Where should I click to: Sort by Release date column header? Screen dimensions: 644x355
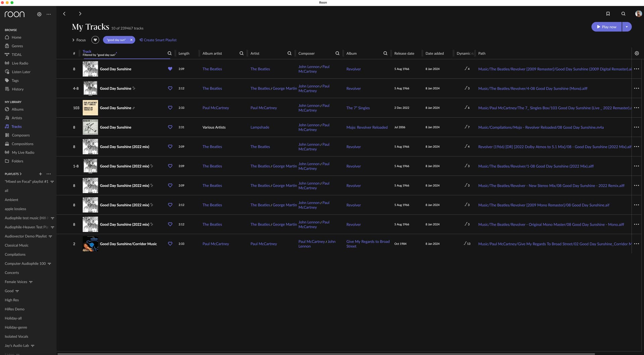(404, 53)
